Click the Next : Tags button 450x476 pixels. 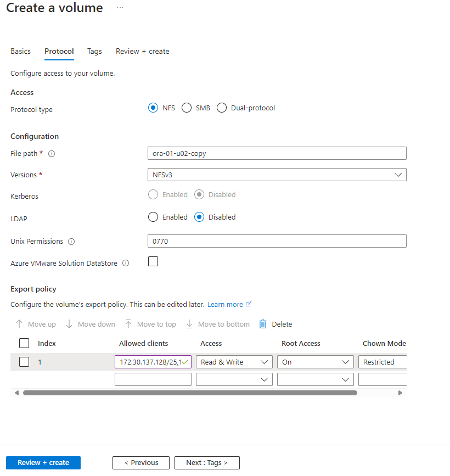(207, 462)
